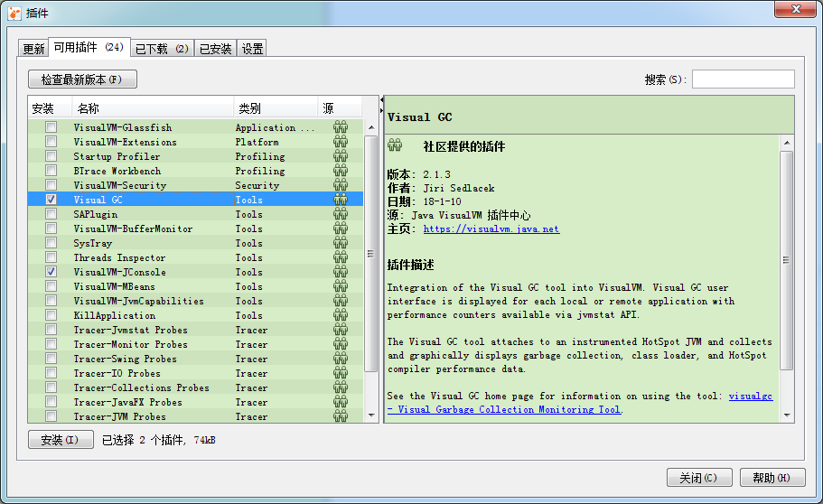Select the SAPlugin row name

pos(96,214)
